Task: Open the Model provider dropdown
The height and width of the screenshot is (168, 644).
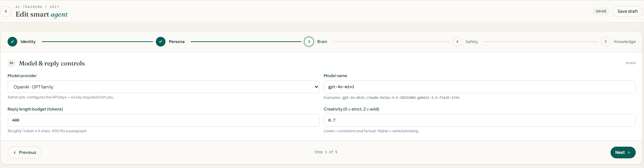Action: pyautogui.click(x=163, y=87)
